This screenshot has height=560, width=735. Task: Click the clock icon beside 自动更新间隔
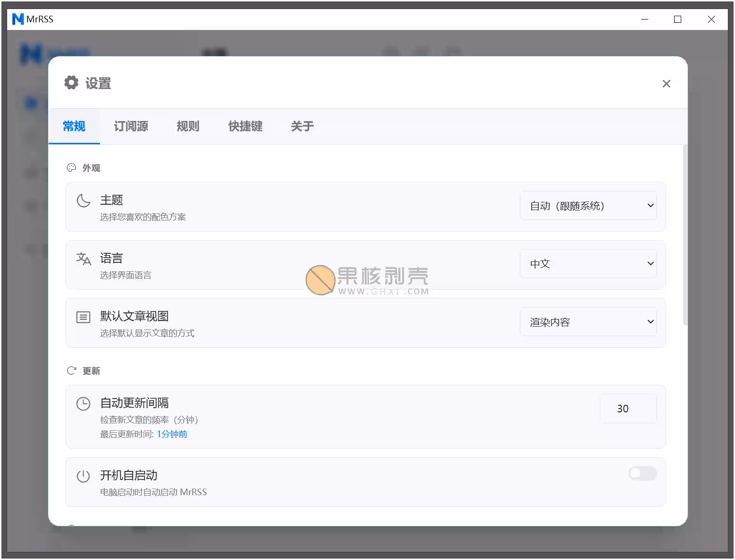tap(84, 404)
